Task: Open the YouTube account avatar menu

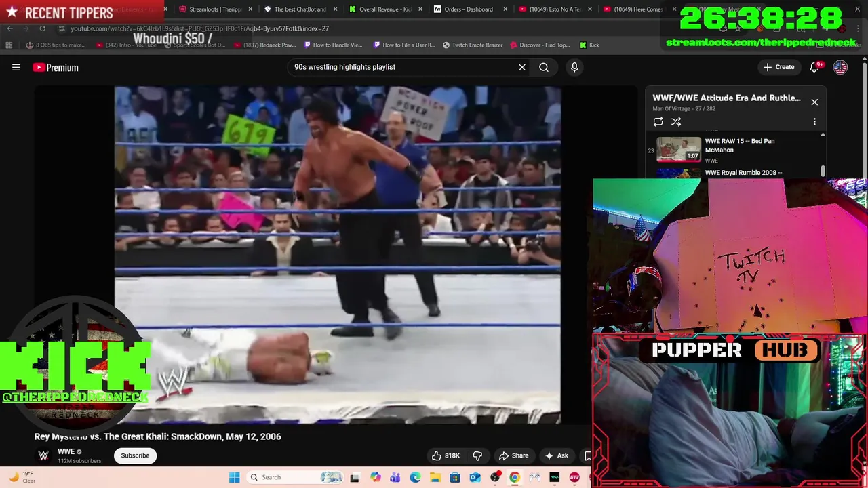Action: [x=840, y=67]
